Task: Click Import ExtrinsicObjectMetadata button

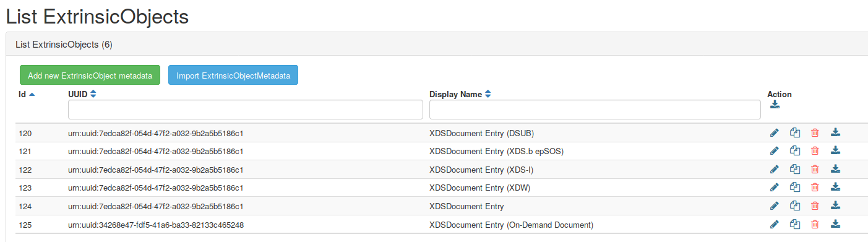Action: pos(233,76)
